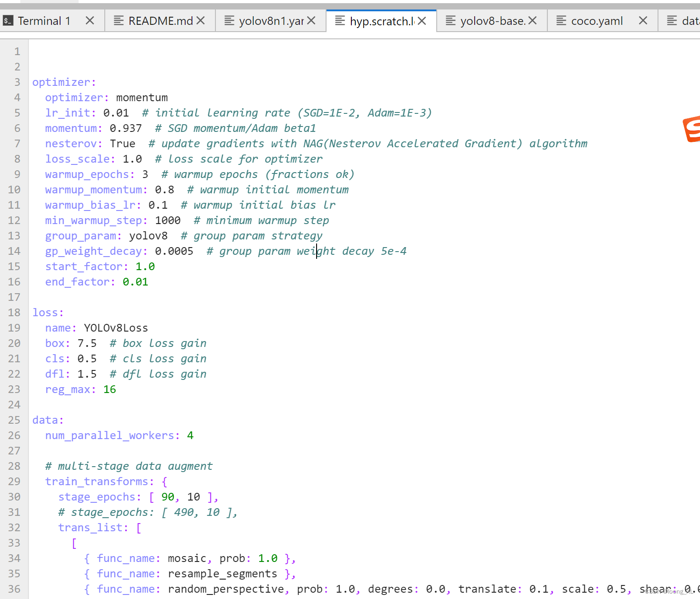Click the 'loss_scale' key
The image size is (700, 599).
[77, 159]
